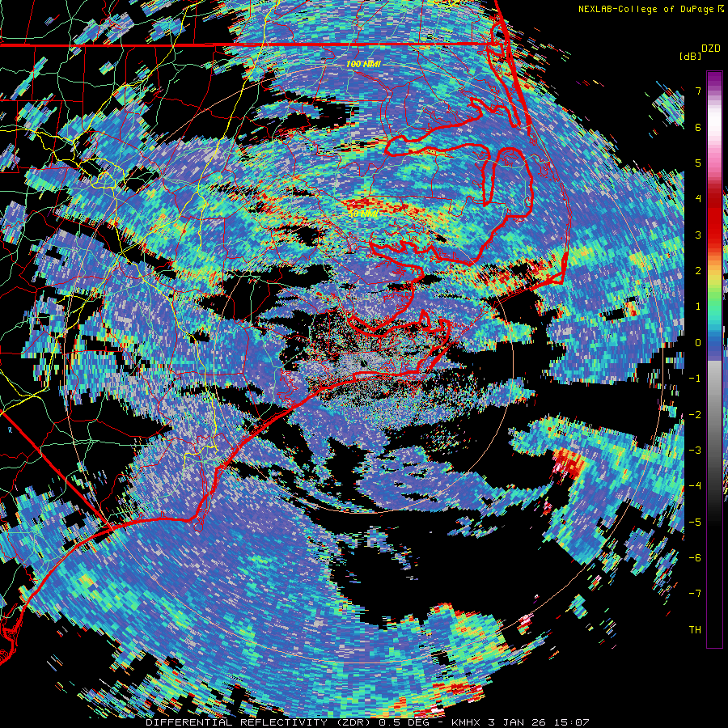Click the 7 value on the scale
Screen dimensions: 728x728
698,91
